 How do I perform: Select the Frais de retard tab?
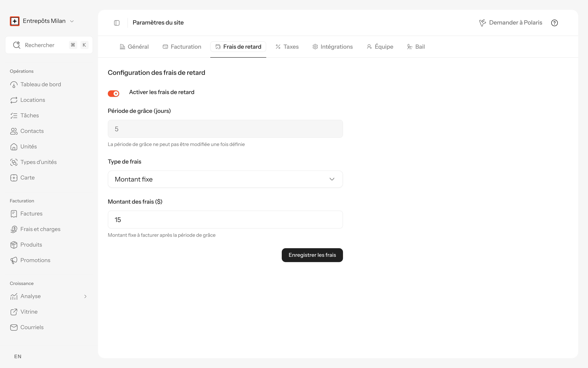click(238, 47)
